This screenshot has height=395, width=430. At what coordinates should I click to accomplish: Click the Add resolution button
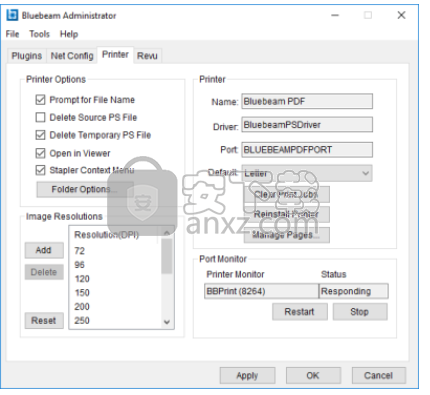[44, 250]
